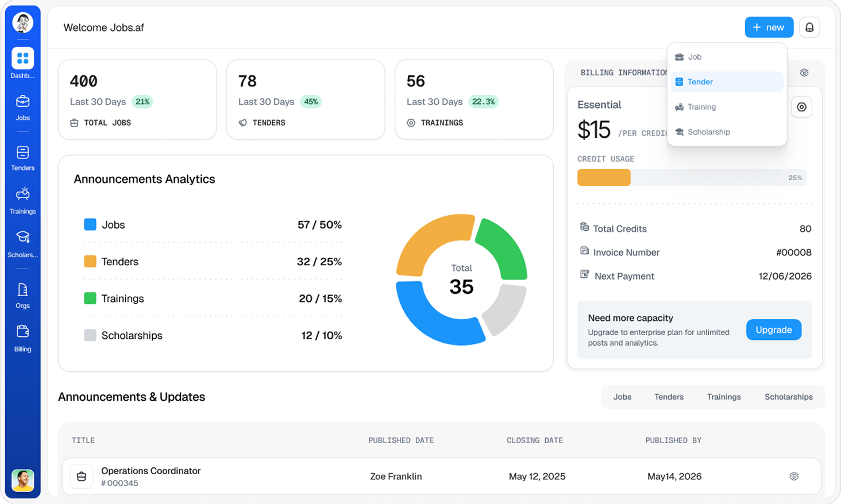Click the Published By column header

(673, 440)
